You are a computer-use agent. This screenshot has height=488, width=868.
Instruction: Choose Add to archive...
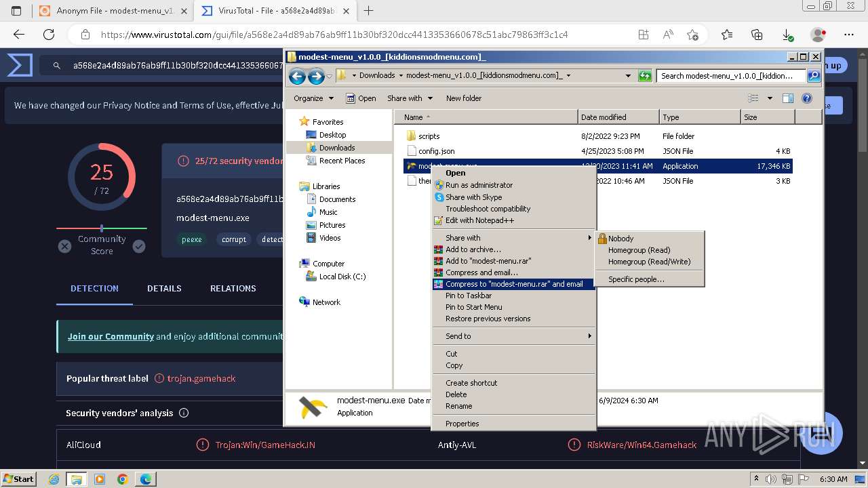514,249
